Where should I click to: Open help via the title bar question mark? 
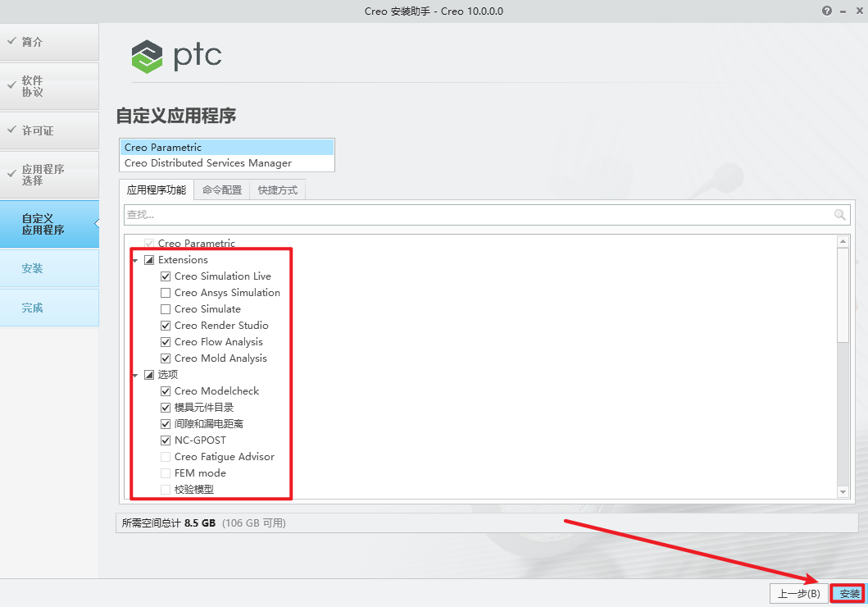click(825, 11)
